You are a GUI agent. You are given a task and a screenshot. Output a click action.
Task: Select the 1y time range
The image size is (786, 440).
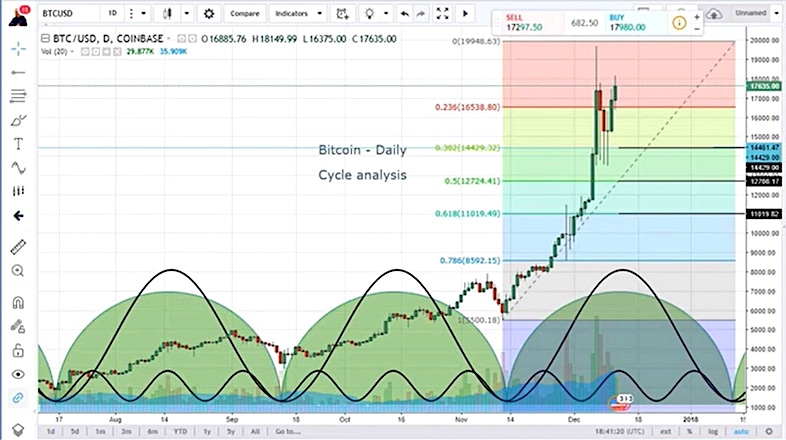coord(207,431)
